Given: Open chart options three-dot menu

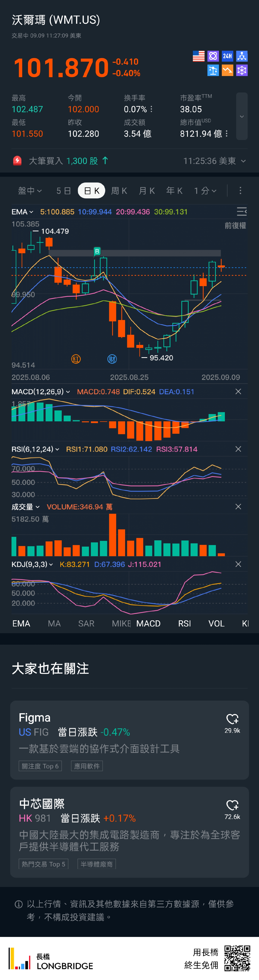Looking at the screenshot, I should click(240, 191).
